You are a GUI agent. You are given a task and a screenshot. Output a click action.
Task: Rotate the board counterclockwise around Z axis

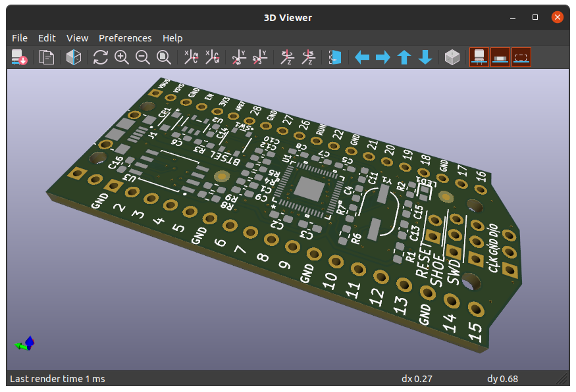(306, 57)
